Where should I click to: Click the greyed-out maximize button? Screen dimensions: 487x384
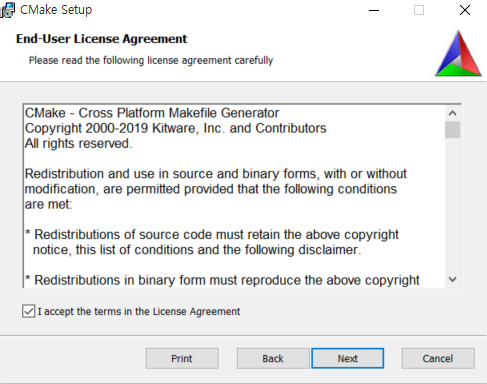point(419,10)
